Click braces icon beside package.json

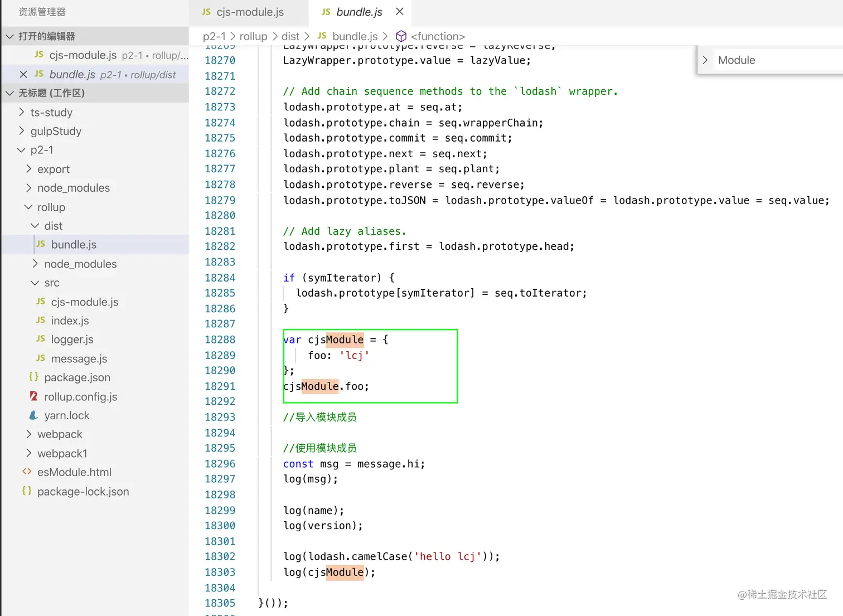pyautogui.click(x=33, y=377)
